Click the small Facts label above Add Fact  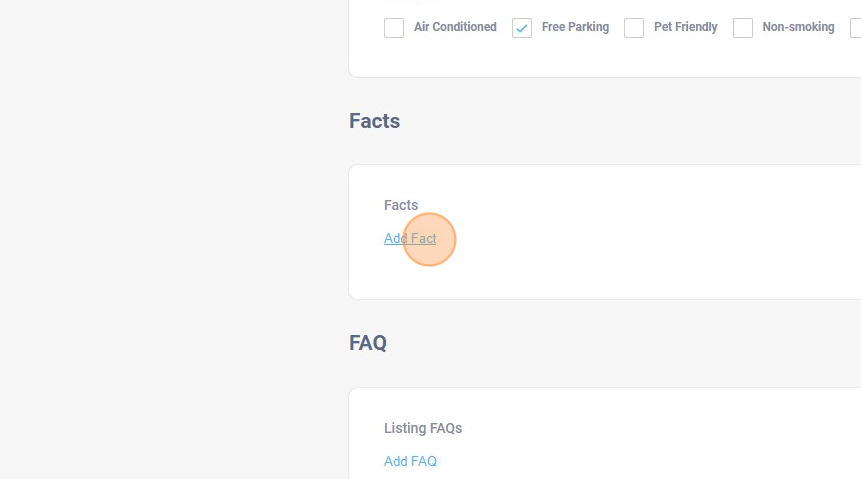click(x=401, y=205)
